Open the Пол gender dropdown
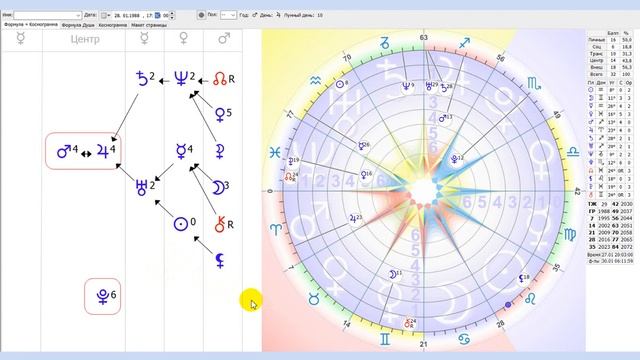 point(228,15)
